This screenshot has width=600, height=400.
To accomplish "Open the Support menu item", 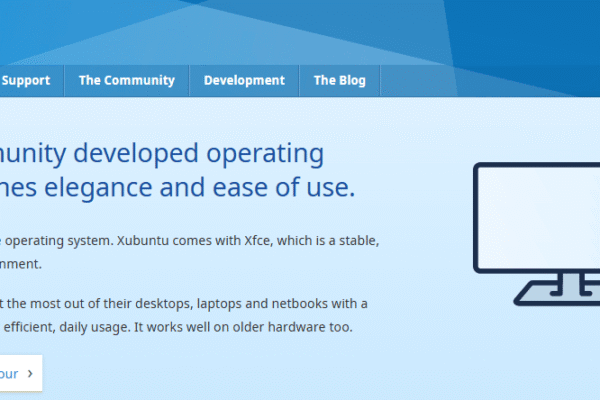I will coord(26,81).
